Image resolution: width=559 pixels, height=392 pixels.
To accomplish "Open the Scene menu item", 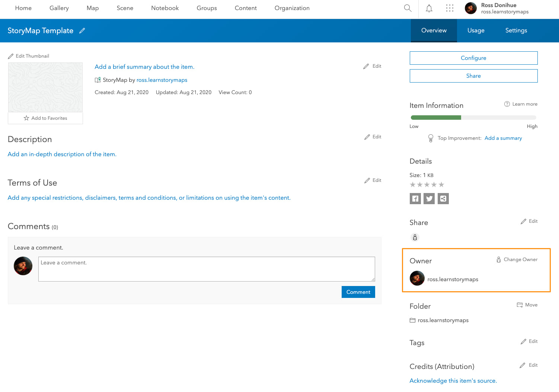I will (x=125, y=8).
